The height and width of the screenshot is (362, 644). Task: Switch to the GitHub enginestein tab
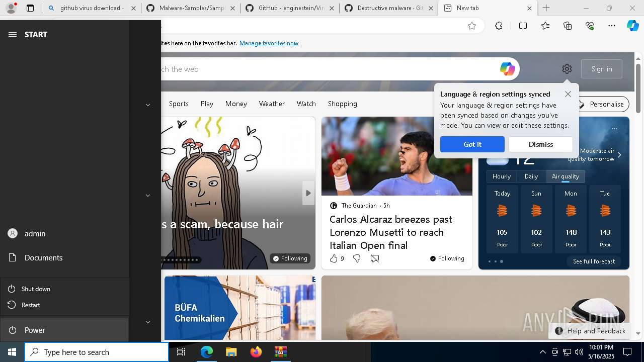[290, 8]
